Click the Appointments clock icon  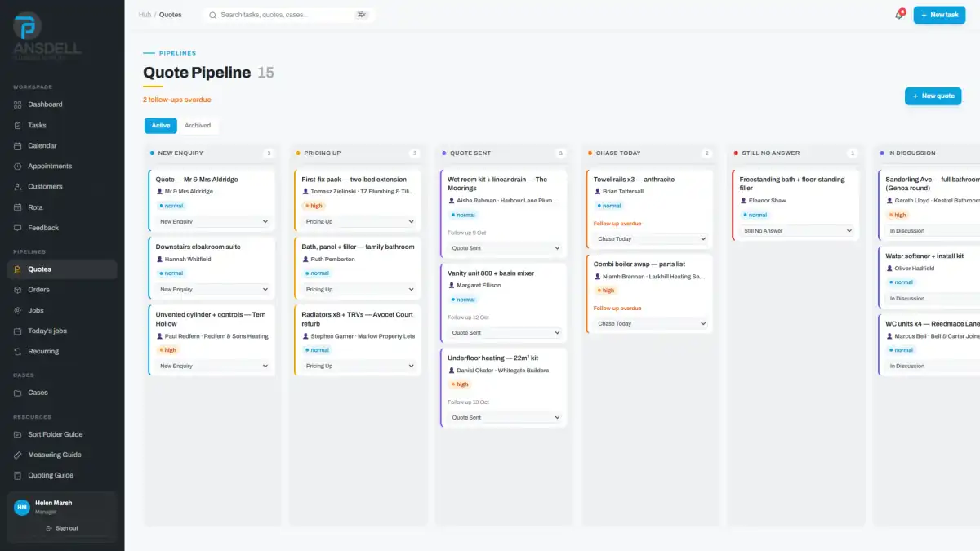(x=18, y=167)
